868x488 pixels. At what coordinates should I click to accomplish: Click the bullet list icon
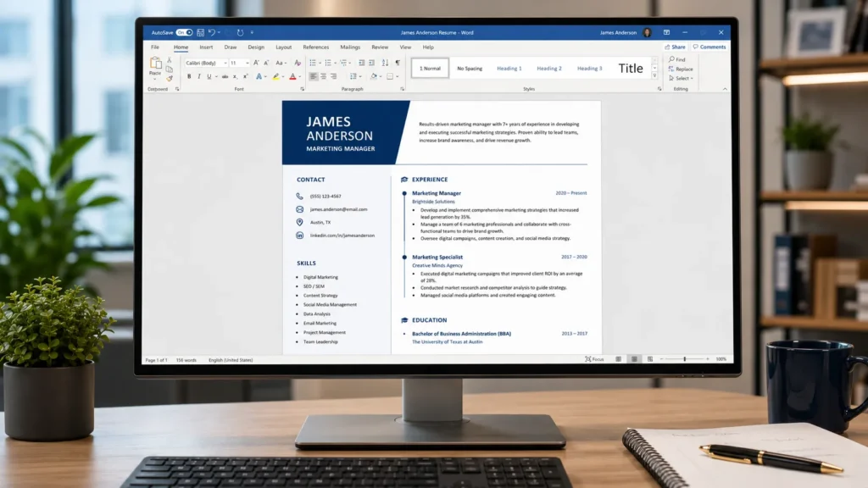click(x=313, y=63)
